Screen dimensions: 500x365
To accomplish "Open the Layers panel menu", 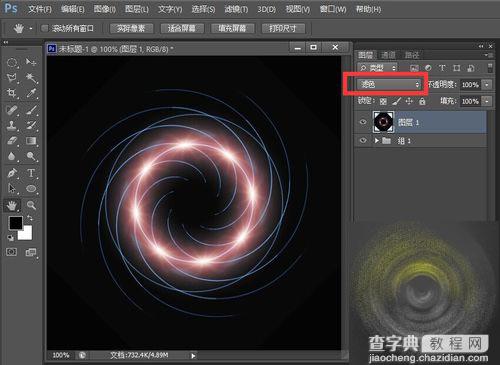I will click(490, 55).
